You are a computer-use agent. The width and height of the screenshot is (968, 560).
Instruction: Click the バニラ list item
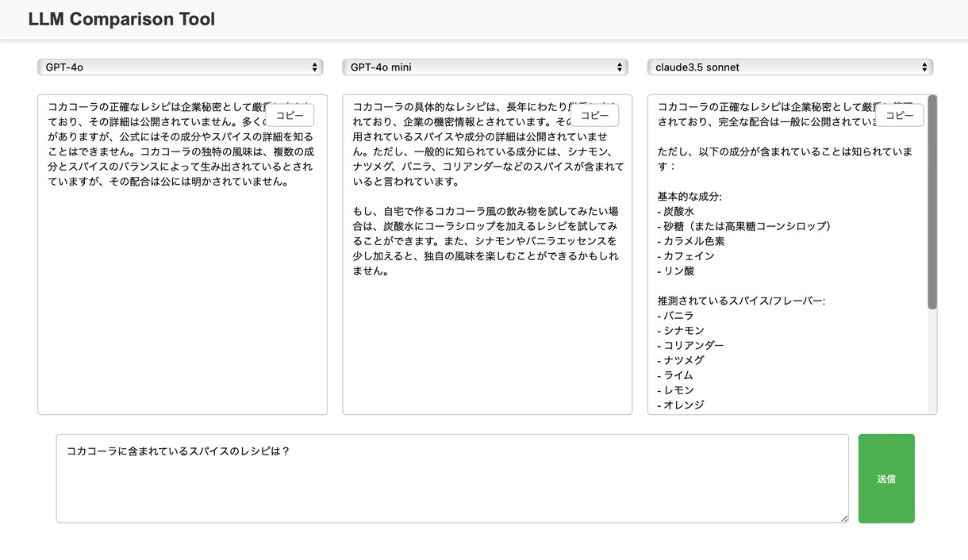[676, 316]
